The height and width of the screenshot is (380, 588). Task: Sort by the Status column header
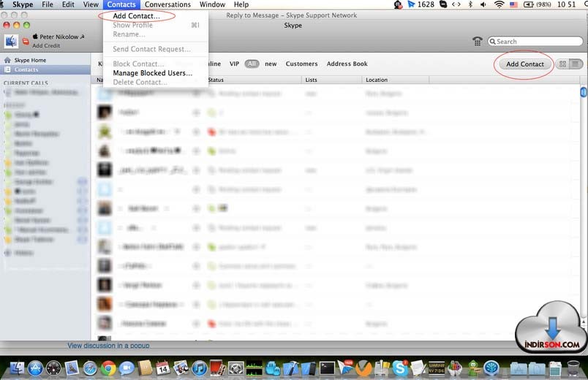click(x=254, y=80)
